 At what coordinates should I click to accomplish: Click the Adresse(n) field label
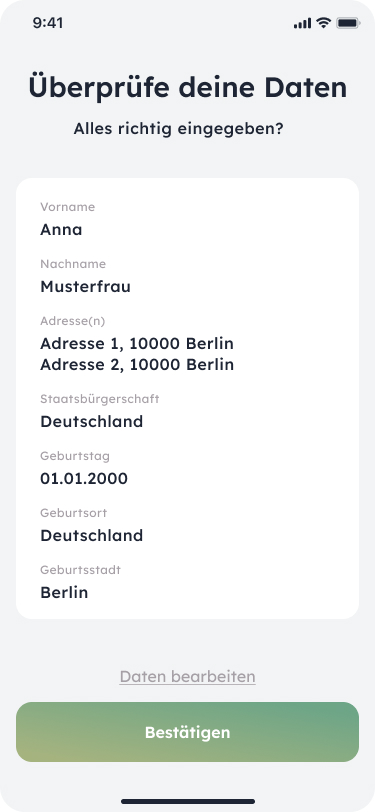73,321
